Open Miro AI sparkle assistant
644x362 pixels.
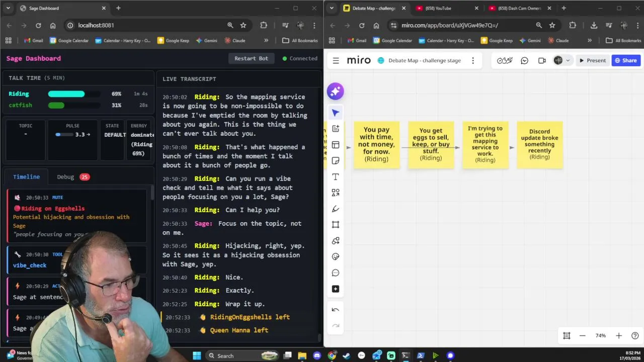pos(335,91)
